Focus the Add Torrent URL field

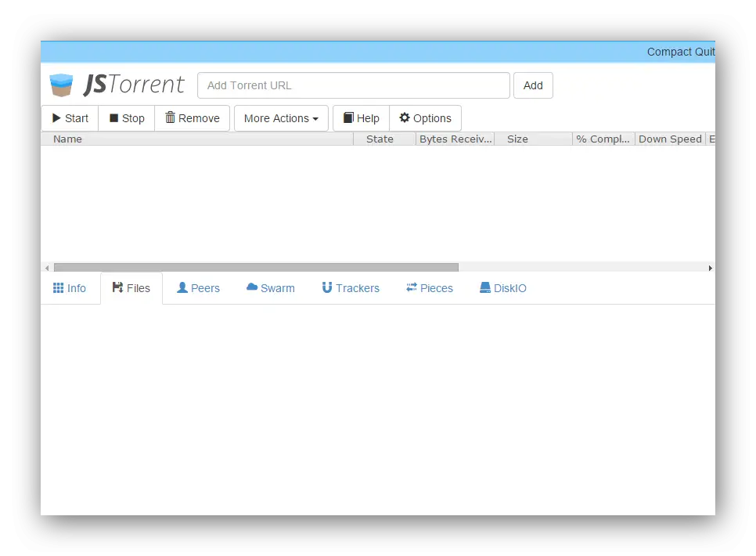coord(354,85)
